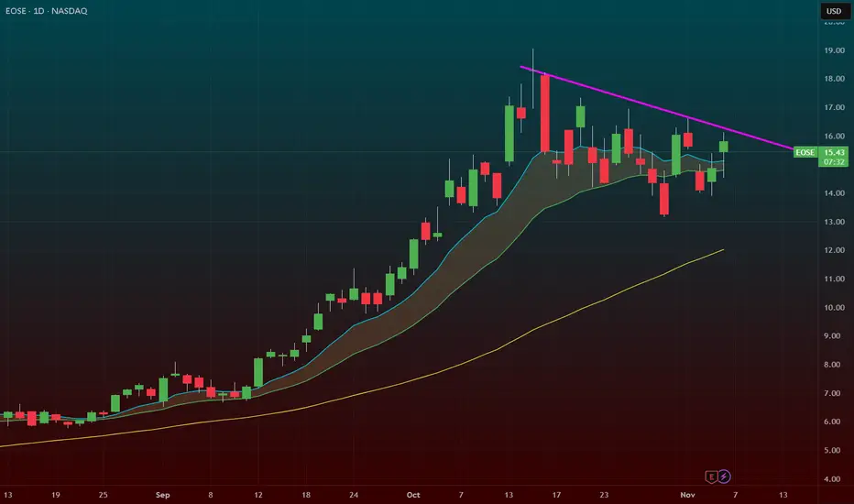This screenshot has height=504, width=854.
Task: Click the Nov label on time axis
Action: (687, 495)
